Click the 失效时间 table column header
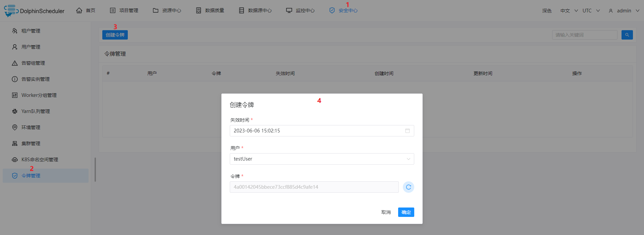 click(285, 73)
